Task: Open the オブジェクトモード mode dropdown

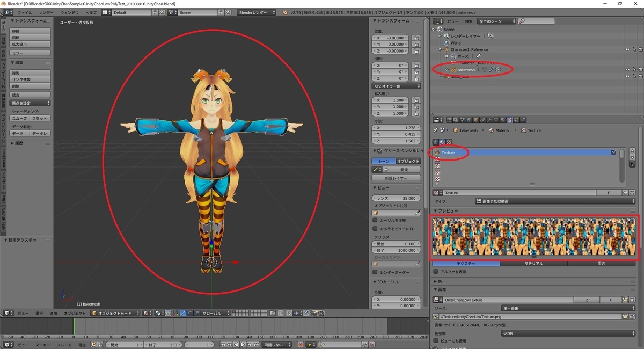Action: click(115, 313)
